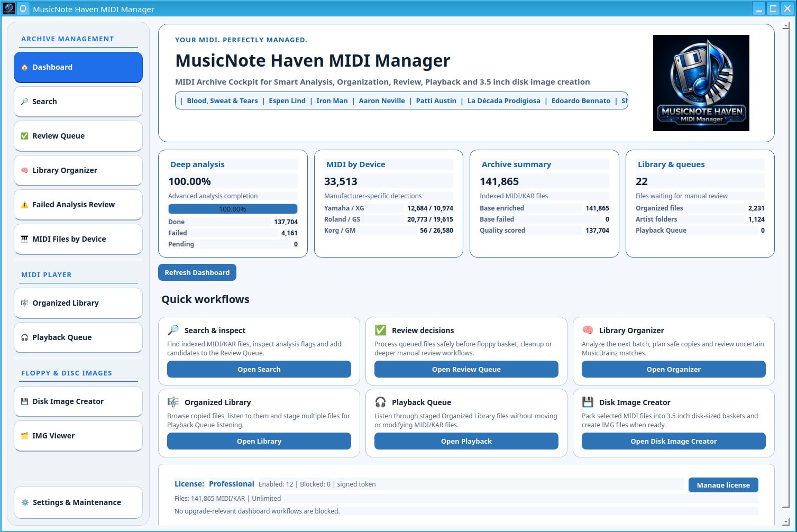Viewport: 797px width, 532px height.
Task: Open Organized Library in MIDI Player section
Action: [78, 303]
